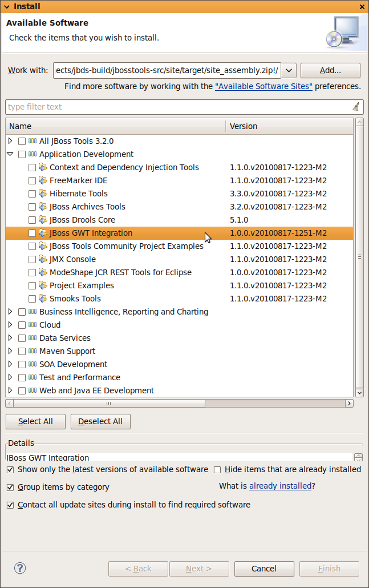
Task: Check the Hibernate Tools checkbox
Action: click(32, 194)
